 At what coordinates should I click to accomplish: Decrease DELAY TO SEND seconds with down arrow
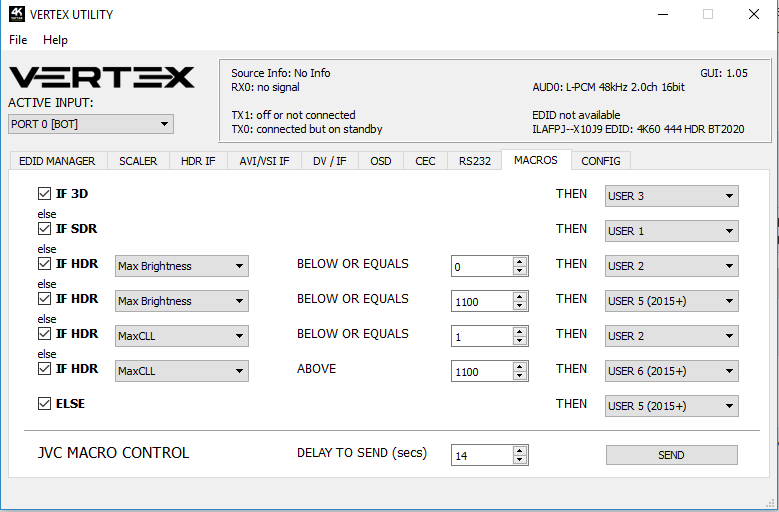520,460
